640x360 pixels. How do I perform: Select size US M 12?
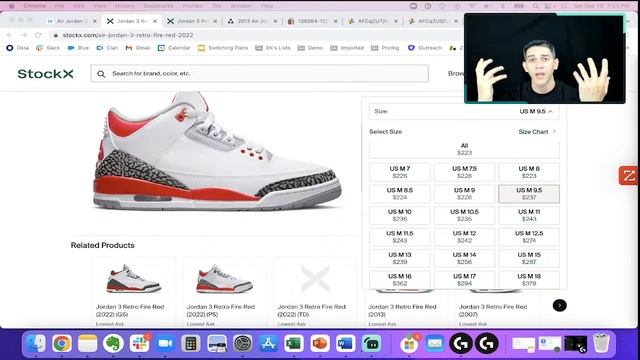[x=464, y=237]
